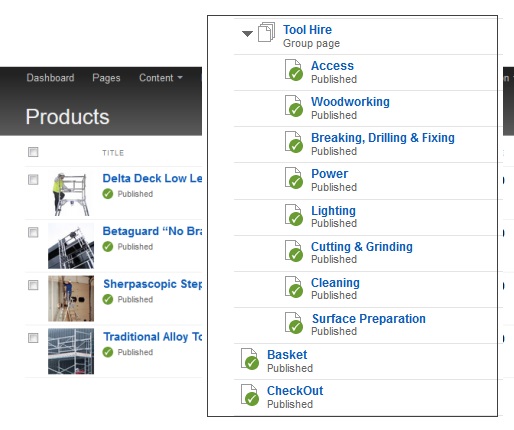The image size is (514, 430).
Task: Open the Power page link
Action: point(329,174)
